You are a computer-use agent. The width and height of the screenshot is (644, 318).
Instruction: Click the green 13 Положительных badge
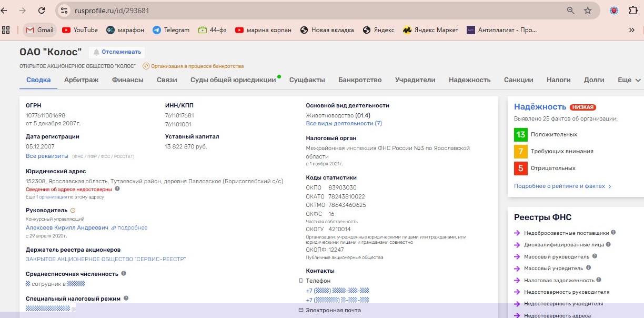click(521, 135)
